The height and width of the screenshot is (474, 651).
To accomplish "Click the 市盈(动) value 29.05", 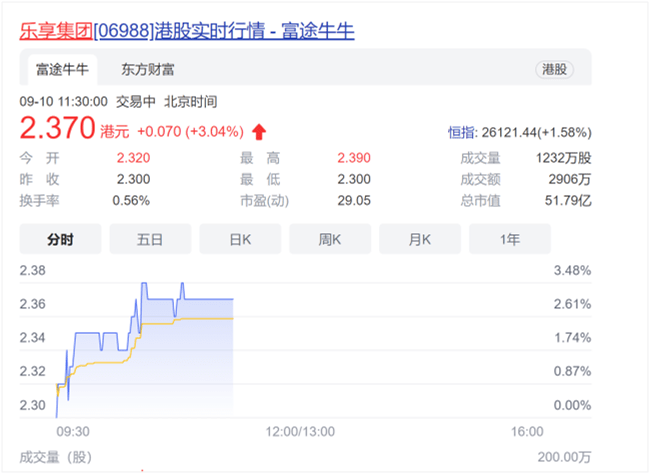I will point(354,201).
